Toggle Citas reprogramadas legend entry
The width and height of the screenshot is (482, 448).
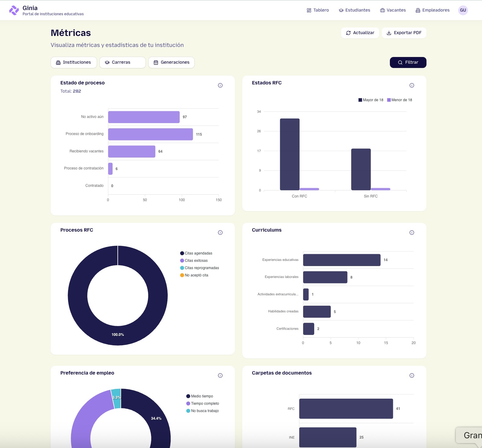tap(200, 268)
